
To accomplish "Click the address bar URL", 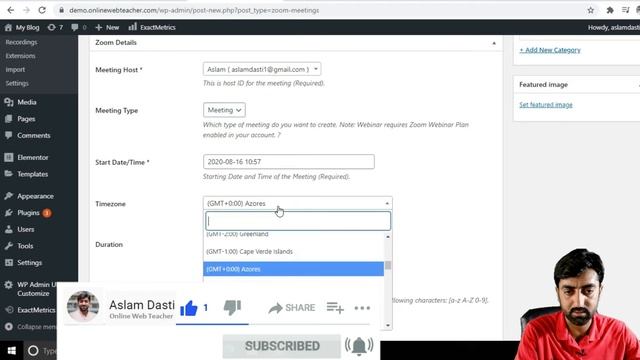I will point(194,10).
